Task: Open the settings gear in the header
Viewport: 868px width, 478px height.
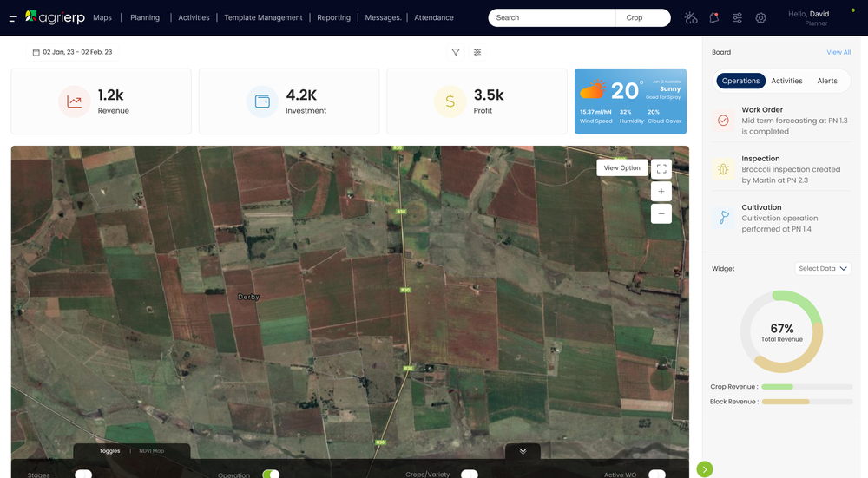Action: pyautogui.click(x=760, y=17)
